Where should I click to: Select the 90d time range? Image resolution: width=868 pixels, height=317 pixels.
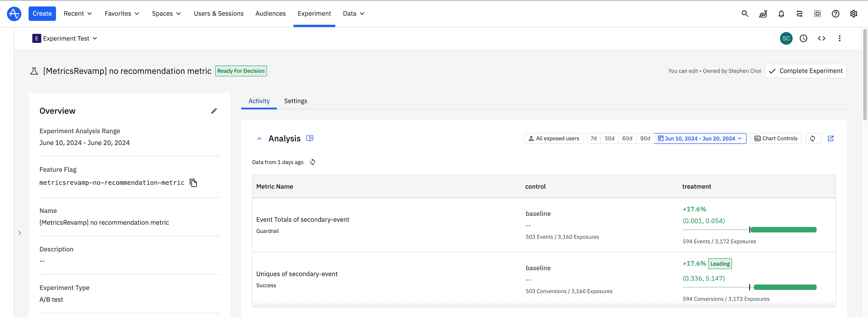(645, 138)
